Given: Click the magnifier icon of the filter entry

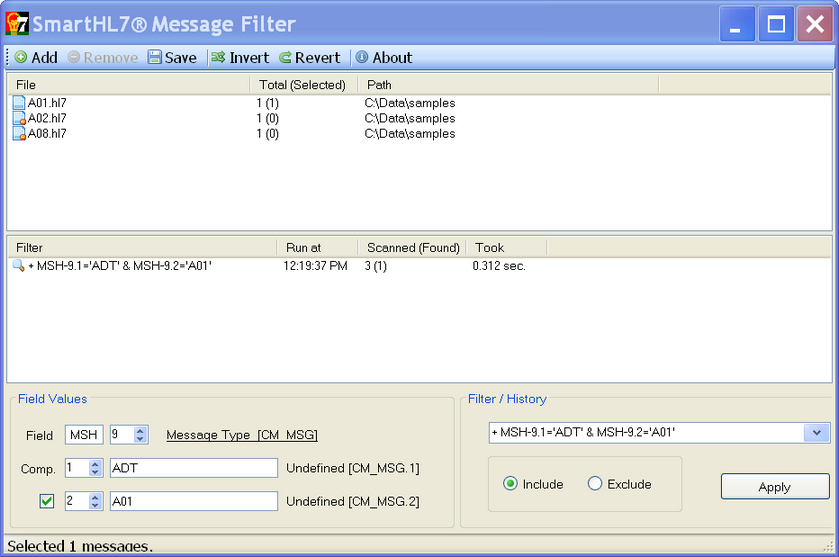Looking at the screenshot, I should point(19,265).
